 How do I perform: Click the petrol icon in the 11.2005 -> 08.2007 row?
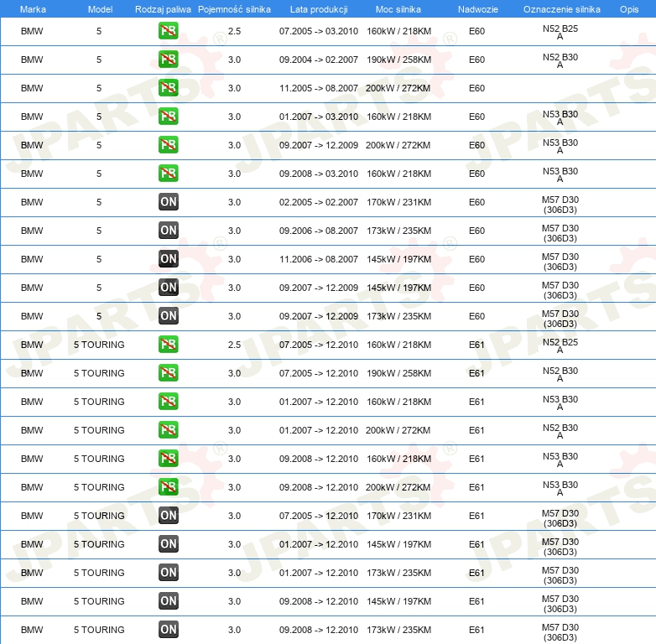[168, 88]
